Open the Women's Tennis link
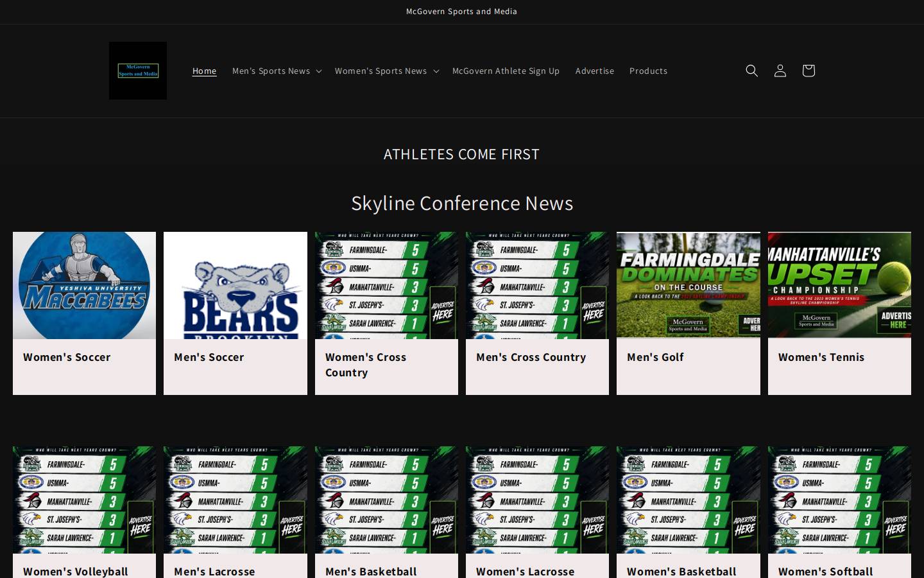Image resolution: width=924 pixels, height=578 pixels. tap(821, 357)
